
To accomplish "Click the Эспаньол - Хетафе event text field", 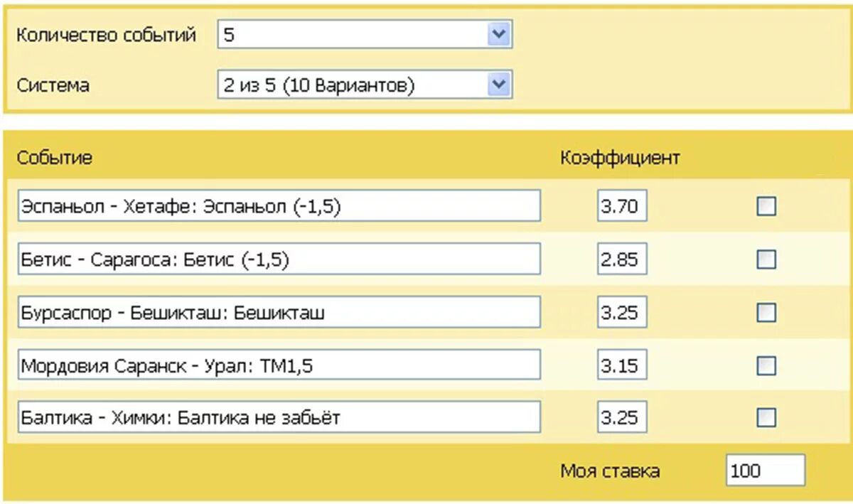I will (x=279, y=206).
